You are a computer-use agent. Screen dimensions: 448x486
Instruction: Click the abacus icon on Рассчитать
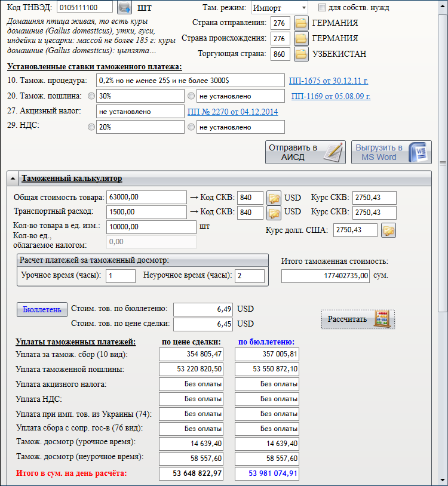[x=382, y=319]
